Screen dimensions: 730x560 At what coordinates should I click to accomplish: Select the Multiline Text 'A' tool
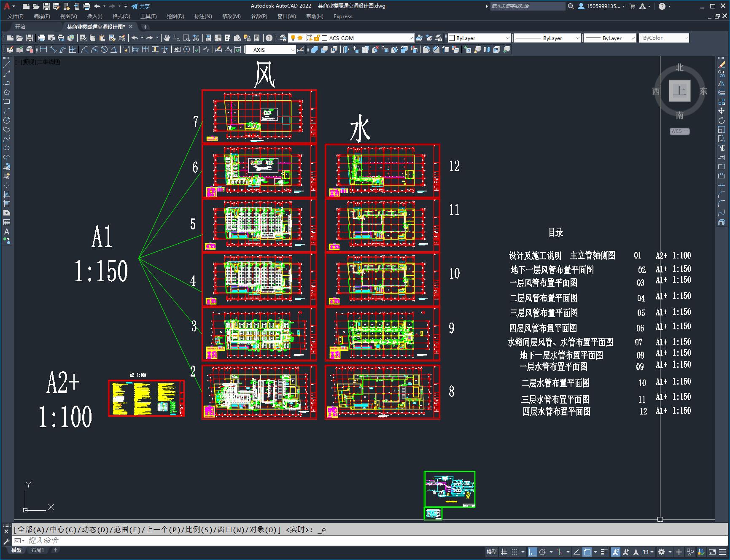7,232
